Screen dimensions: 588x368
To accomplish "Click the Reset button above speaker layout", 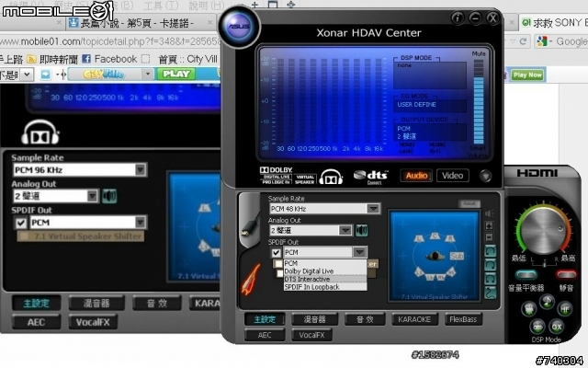I will pyautogui.click(x=469, y=203).
